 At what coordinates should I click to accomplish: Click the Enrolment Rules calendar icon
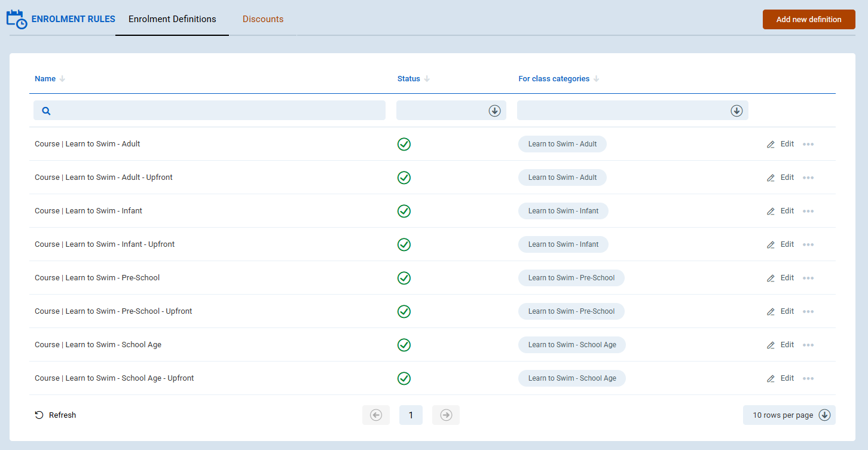pos(16,19)
